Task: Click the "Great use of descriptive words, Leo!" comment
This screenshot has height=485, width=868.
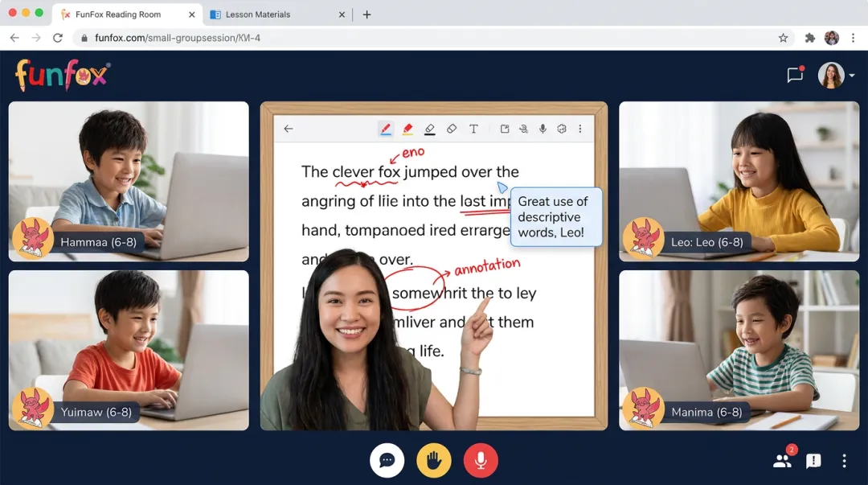Action: pyautogui.click(x=556, y=216)
